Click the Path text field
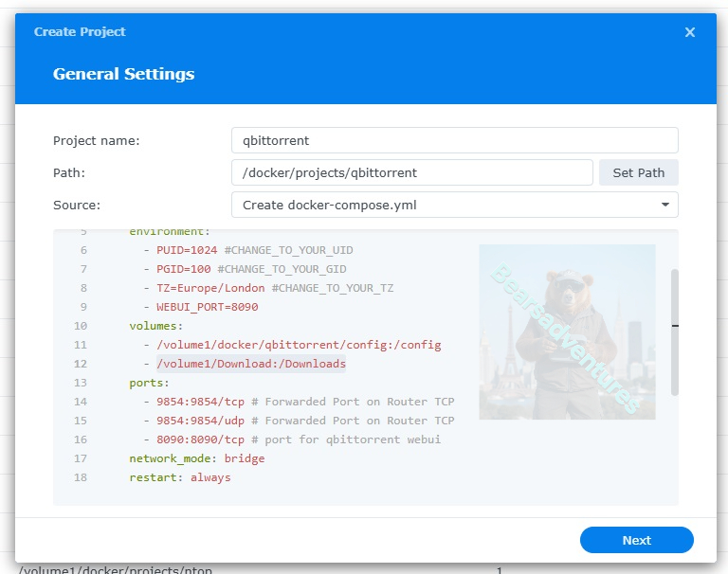Image resolution: width=728 pixels, height=574 pixels. 411,172
